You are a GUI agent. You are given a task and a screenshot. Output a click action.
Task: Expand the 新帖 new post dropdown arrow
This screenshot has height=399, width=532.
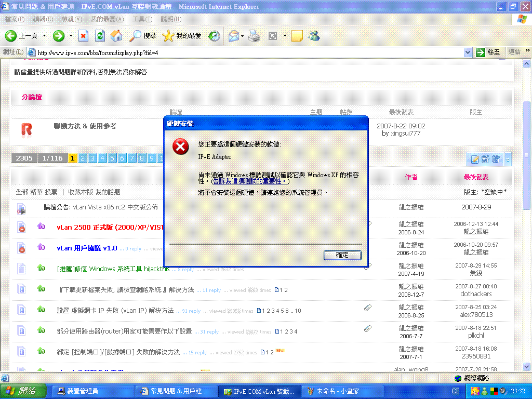(508, 159)
